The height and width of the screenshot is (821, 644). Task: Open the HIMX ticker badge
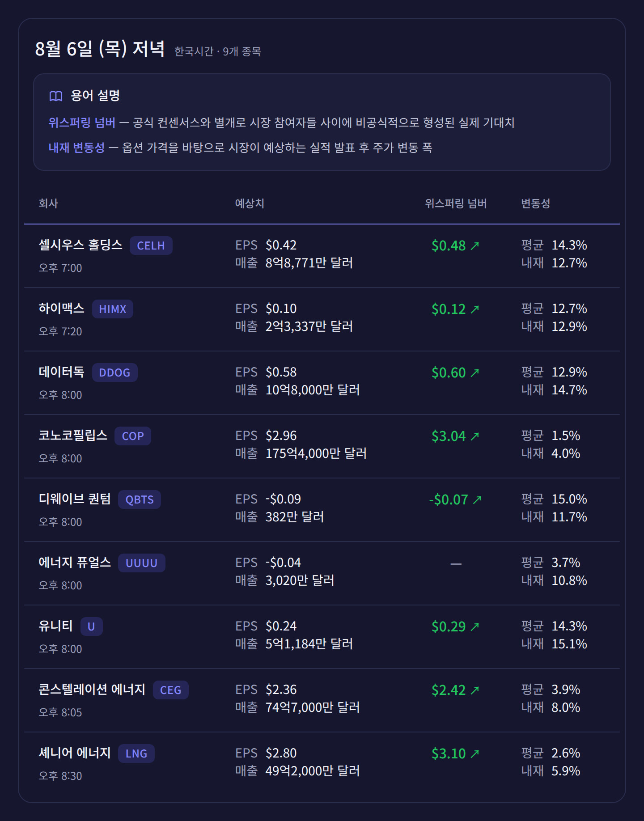tap(113, 309)
